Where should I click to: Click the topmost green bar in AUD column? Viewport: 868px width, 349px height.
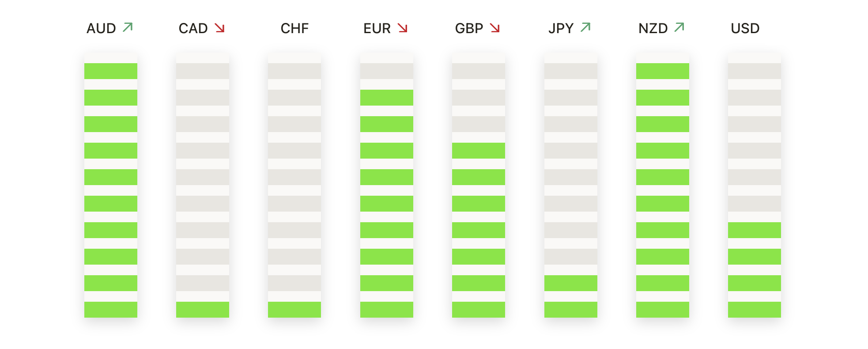point(111,71)
